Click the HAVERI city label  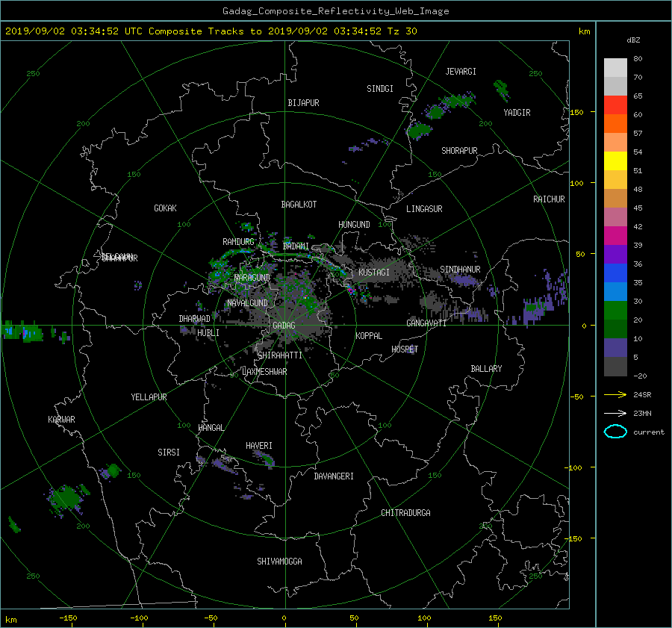click(x=259, y=446)
